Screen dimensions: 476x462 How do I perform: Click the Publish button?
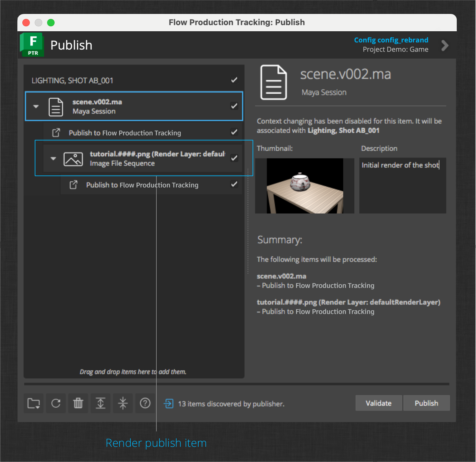426,403
